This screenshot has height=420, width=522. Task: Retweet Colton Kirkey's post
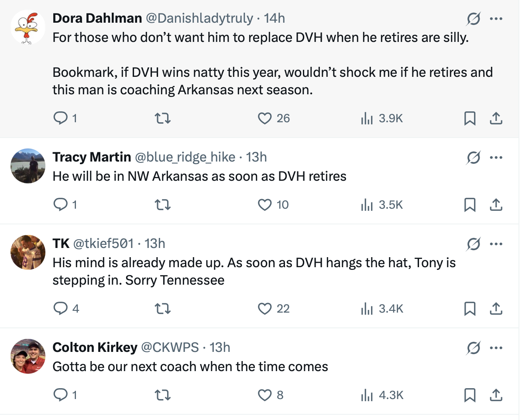point(163,395)
